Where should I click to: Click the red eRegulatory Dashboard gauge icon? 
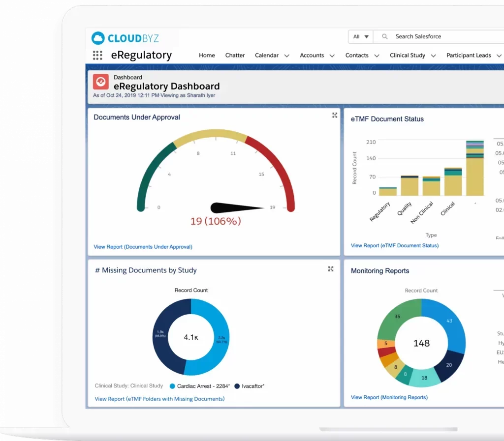pos(101,82)
